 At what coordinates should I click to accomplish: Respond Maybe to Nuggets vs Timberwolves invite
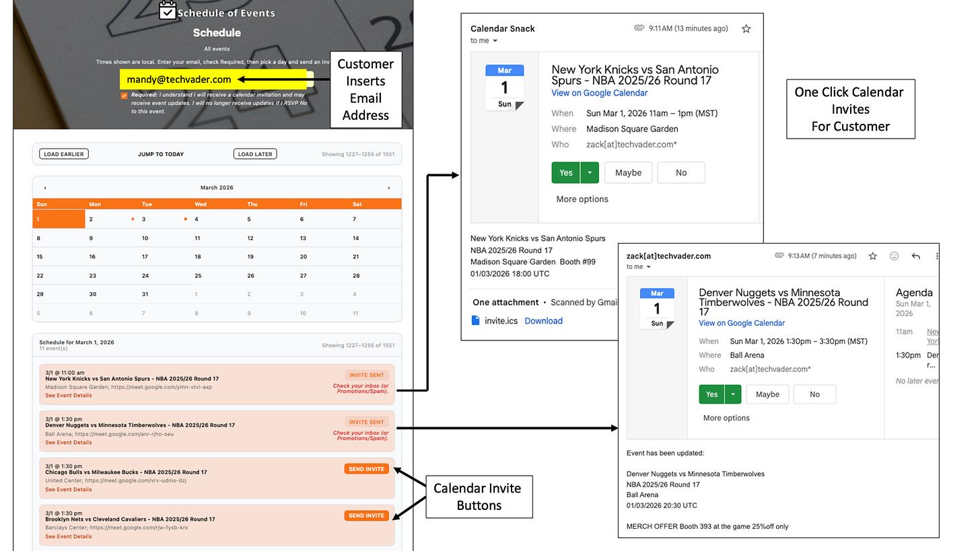point(767,394)
